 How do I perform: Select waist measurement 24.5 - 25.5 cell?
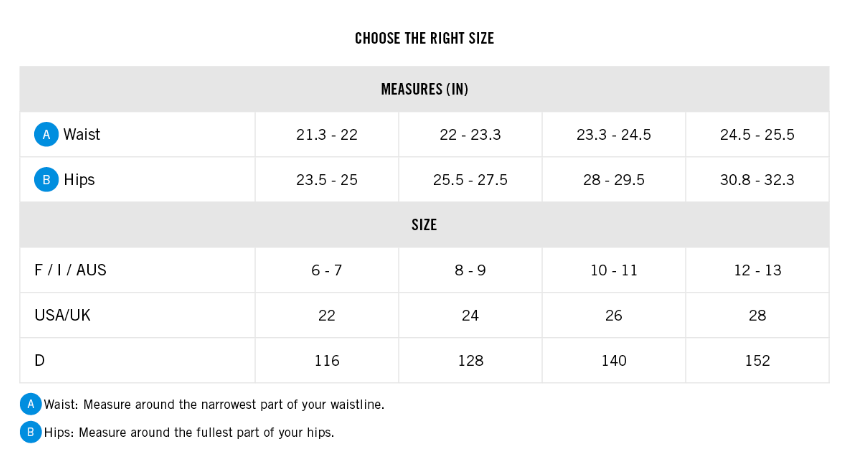click(x=757, y=135)
